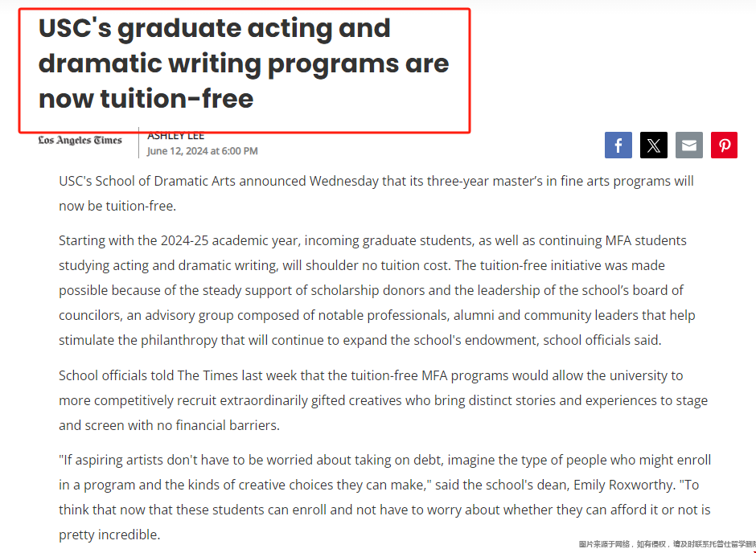Click the phrase 'pretty incredible' ending the quote
756x553 pixels.
109,535
